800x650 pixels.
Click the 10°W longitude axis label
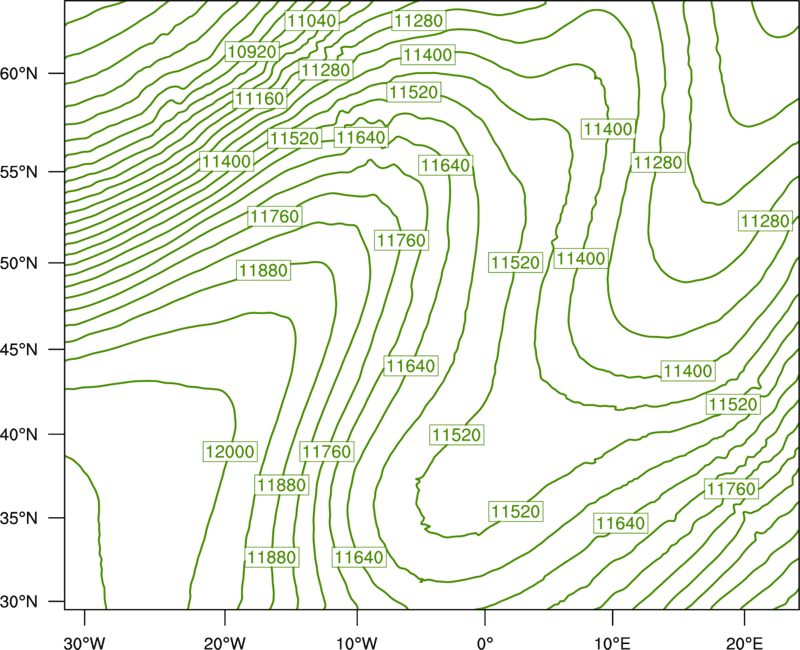[357, 643]
